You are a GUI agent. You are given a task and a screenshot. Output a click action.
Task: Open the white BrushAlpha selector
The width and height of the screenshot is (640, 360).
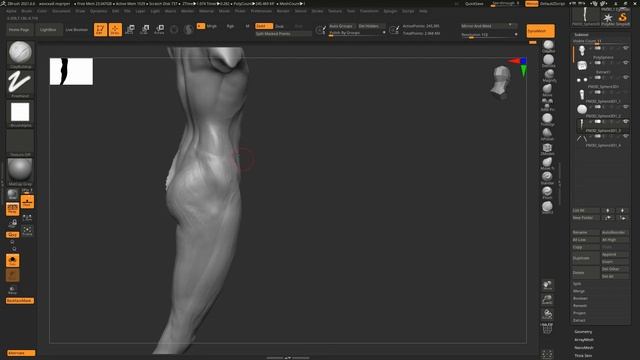pyautogui.click(x=20, y=113)
